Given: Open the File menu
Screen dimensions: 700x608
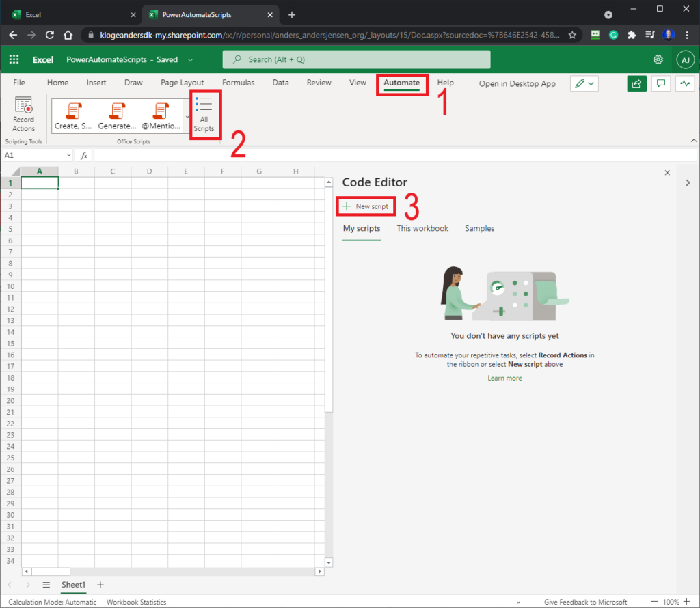Looking at the screenshot, I should tap(19, 83).
